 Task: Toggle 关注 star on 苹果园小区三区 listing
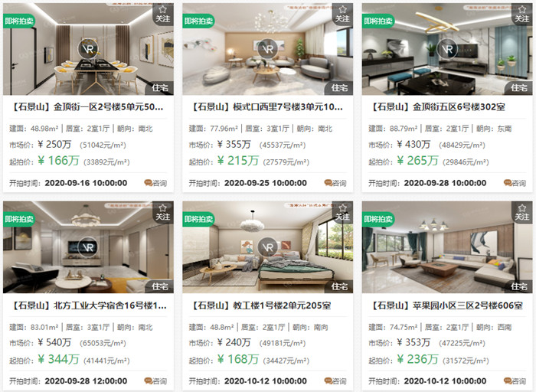point(521,213)
